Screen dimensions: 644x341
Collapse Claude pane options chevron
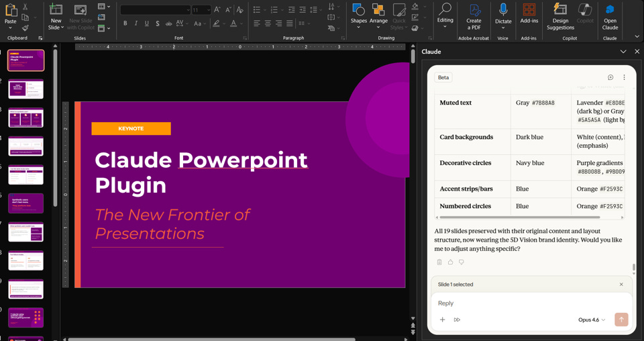click(623, 52)
